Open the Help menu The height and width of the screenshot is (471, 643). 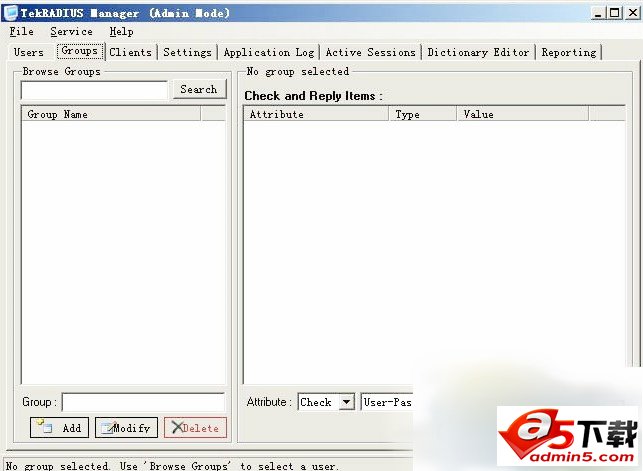(x=121, y=32)
